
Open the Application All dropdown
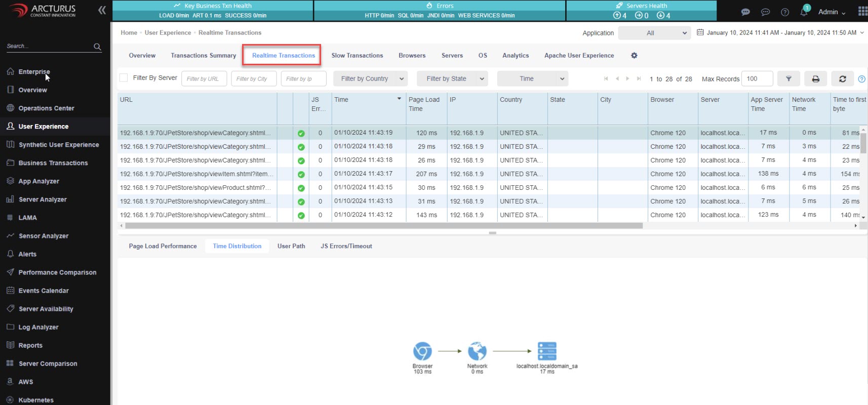pyautogui.click(x=655, y=33)
